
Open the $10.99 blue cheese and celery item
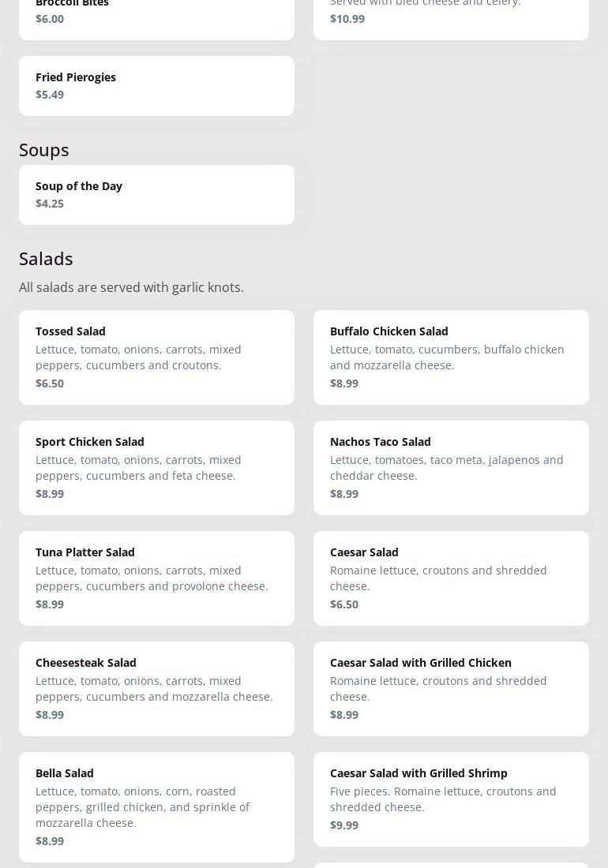[x=451, y=16]
